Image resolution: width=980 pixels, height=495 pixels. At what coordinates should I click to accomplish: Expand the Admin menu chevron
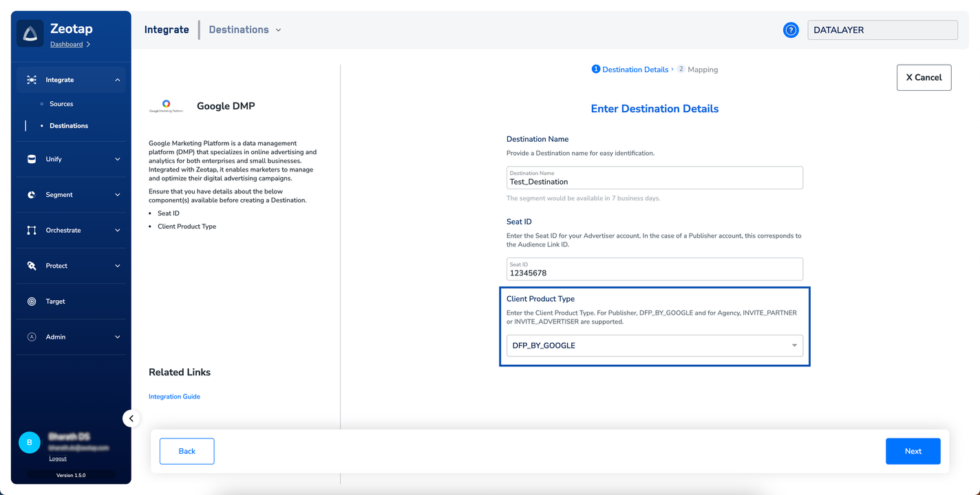click(118, 337)
